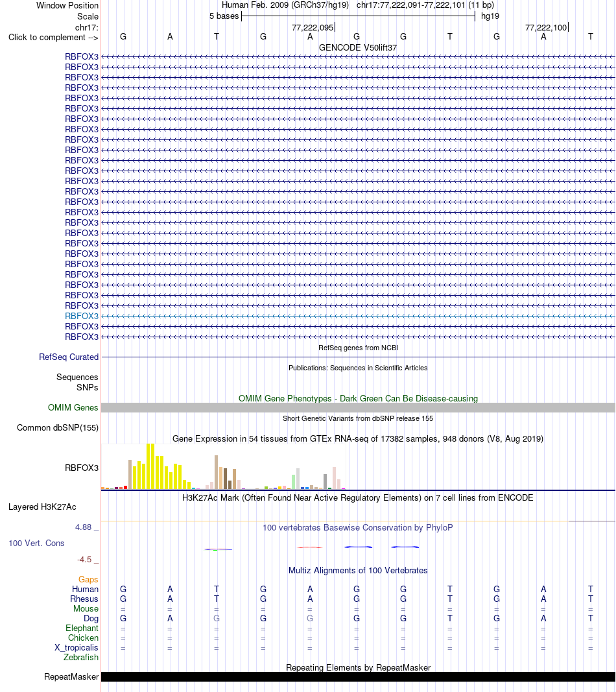
Task: Open the GENCODE V50lift37 track title
Action: pyautogui.click(x=358, y=47)
